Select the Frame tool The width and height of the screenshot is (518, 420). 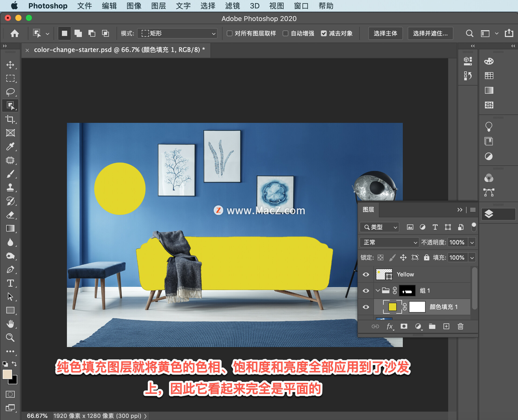point(10,133)
